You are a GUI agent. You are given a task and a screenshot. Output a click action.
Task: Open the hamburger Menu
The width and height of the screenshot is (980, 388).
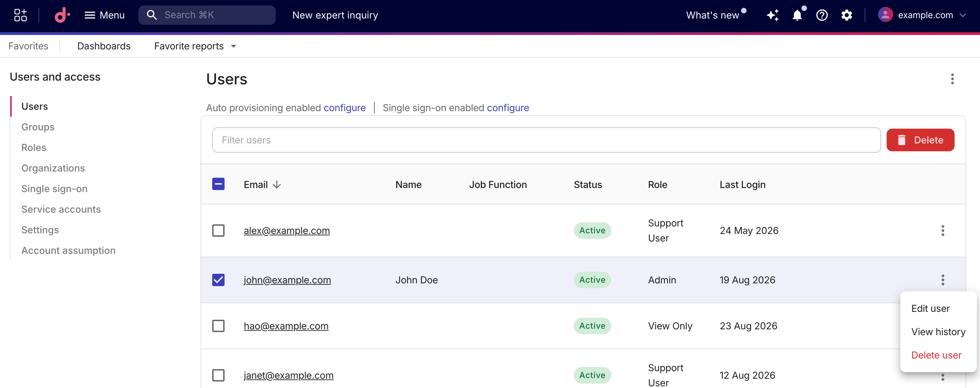tap(105, 15)
